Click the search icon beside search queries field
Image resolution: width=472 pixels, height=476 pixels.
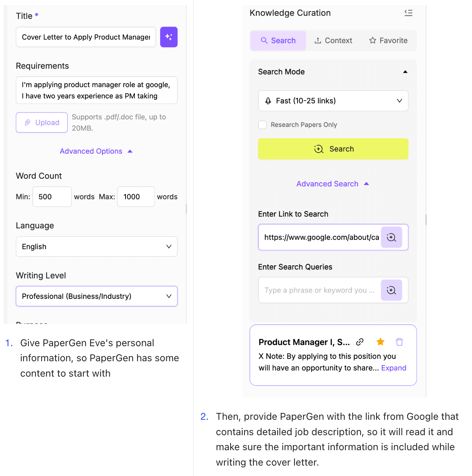point(392,290)
